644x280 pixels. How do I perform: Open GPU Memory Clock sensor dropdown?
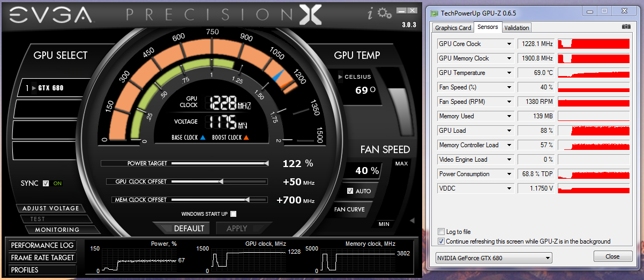click(510, 58)
